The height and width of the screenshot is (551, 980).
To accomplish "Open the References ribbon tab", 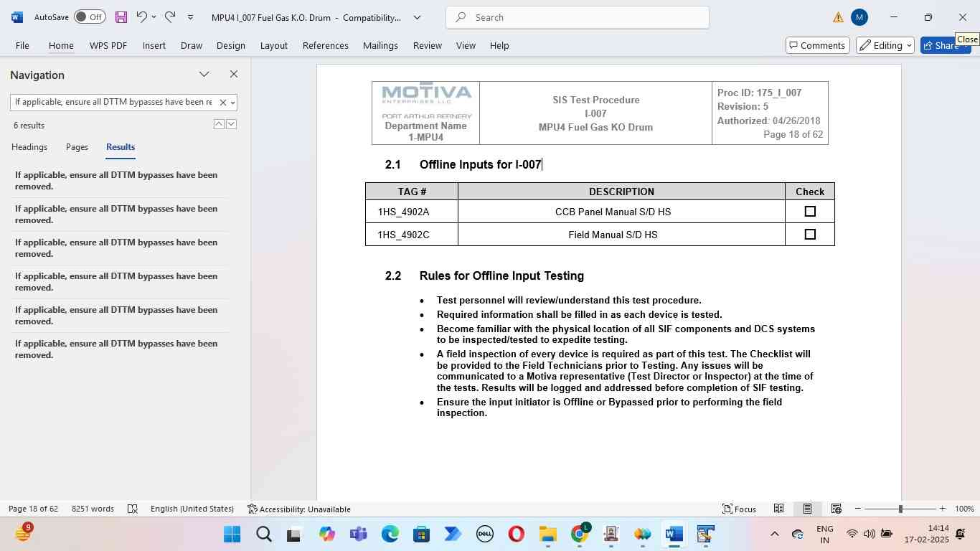I will pyautogui.click(x=325, y=45).
